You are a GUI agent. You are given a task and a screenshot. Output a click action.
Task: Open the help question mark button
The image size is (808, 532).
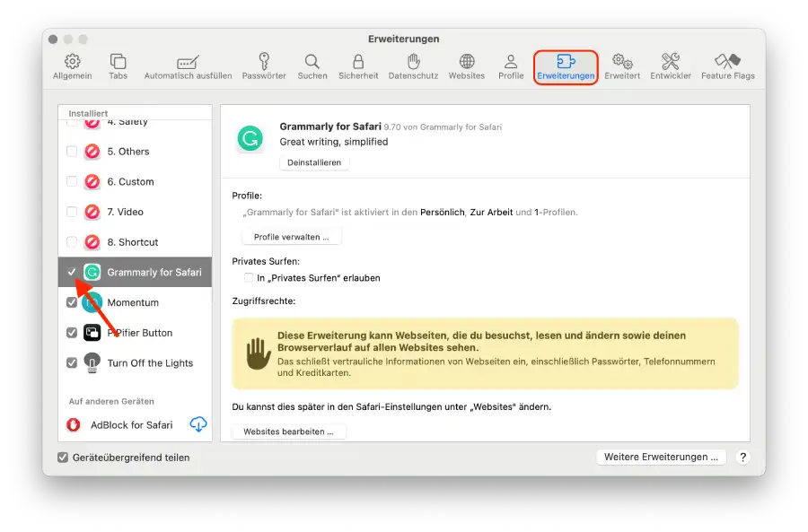742,457
